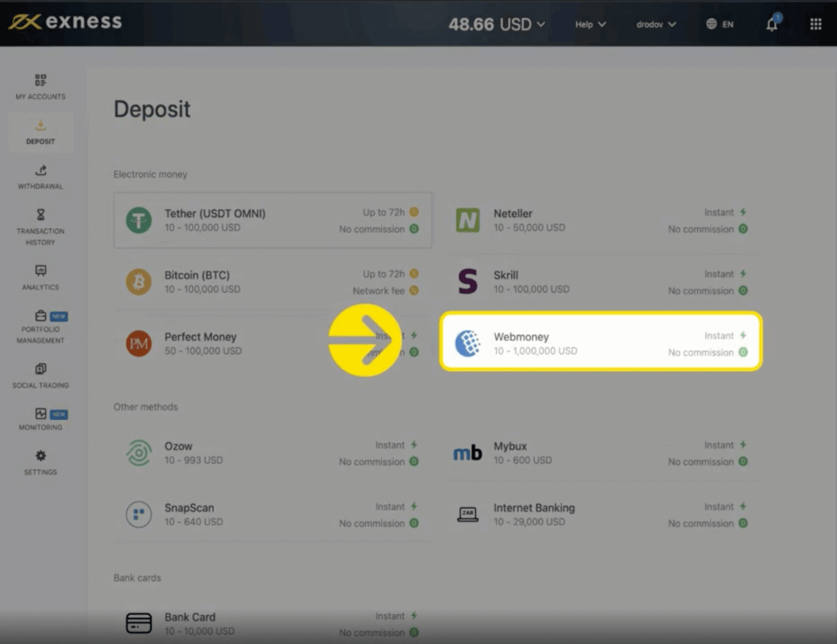The width and height of the screenshot is (837, 644).
Task: Click Bitcoin's Network fee info badge
Action: (x=414, y=290)
